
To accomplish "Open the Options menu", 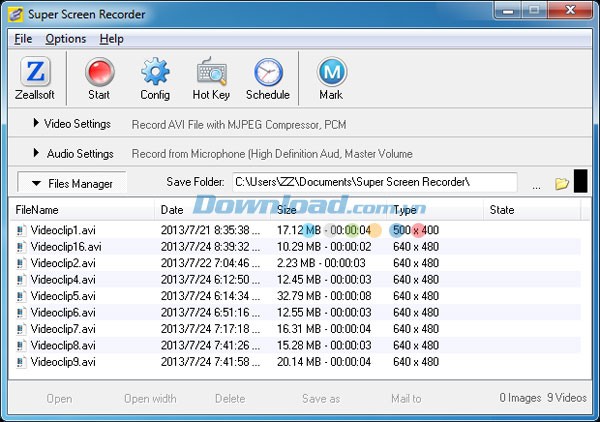I will coord(66,39).
